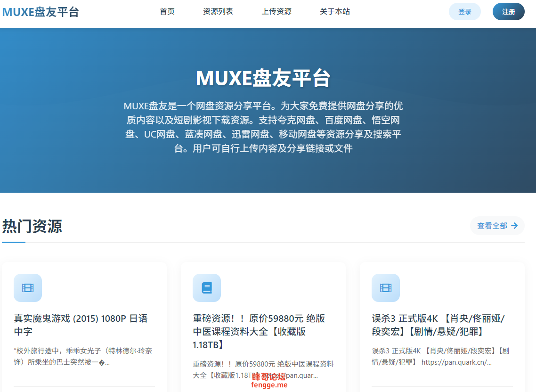
Task: Click the film icon on 真实魔鬼游戏 card
Action: (x=28, y=288)
